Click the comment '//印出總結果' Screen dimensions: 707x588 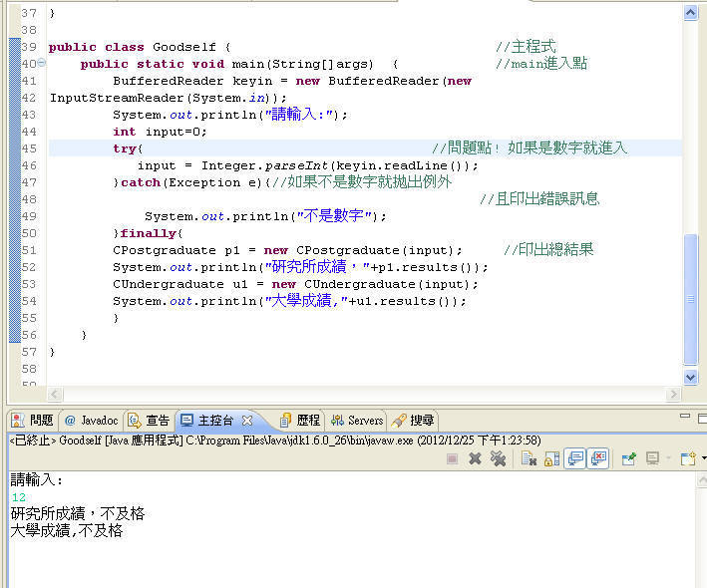point(548,249)
